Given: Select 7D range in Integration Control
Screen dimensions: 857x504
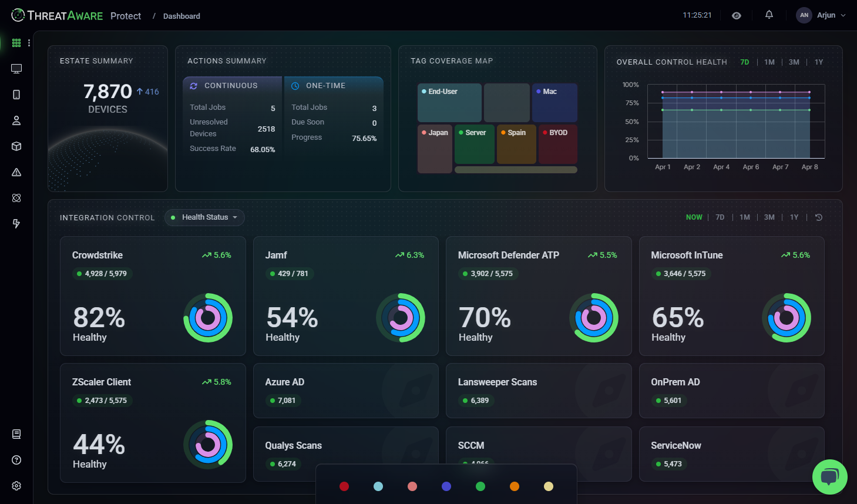Looking at the screenshot, I should tap(720, 217).
